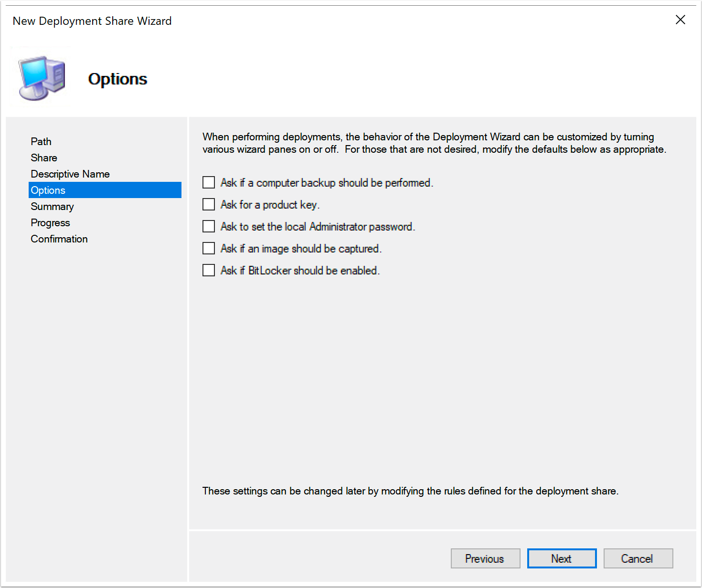
Task: Click the Options heading title
Action: [117, 79]
